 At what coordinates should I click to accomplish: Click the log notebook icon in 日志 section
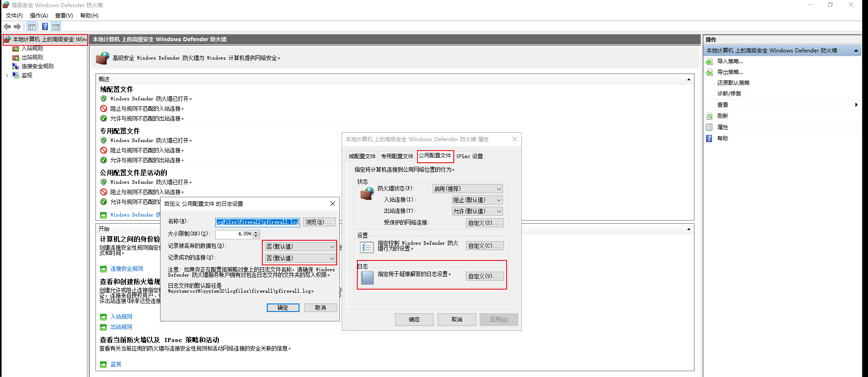[367, 277]
